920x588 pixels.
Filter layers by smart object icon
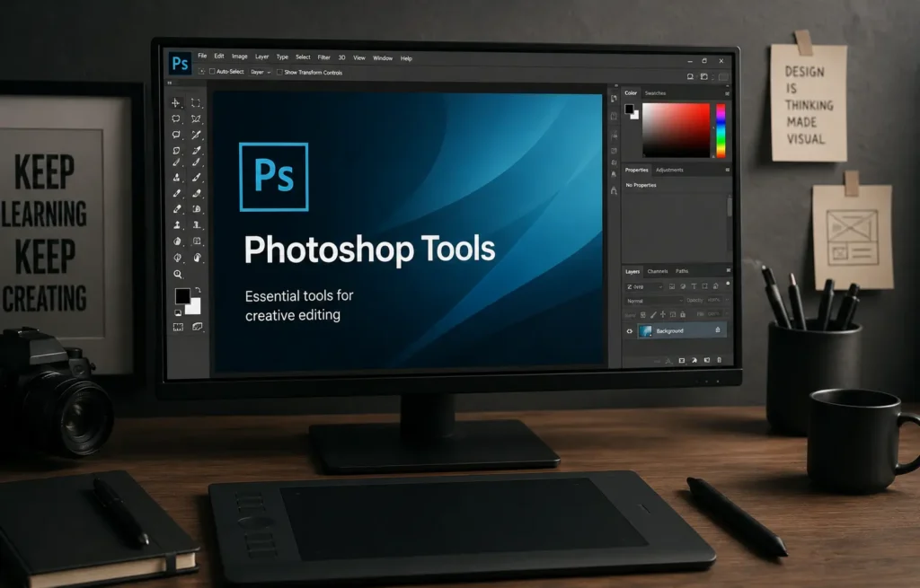click(x=715, y=286)
